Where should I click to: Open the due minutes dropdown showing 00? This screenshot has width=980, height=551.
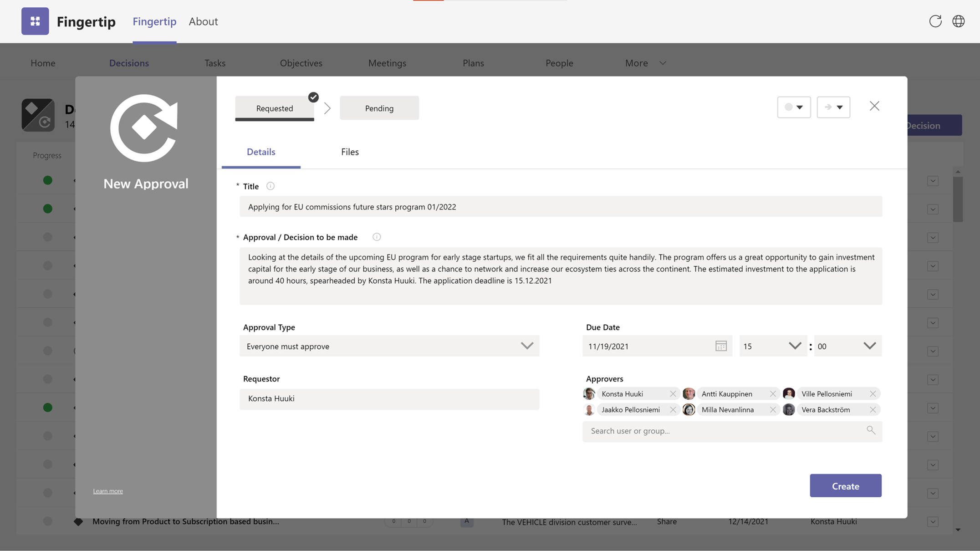coord(848,346)
